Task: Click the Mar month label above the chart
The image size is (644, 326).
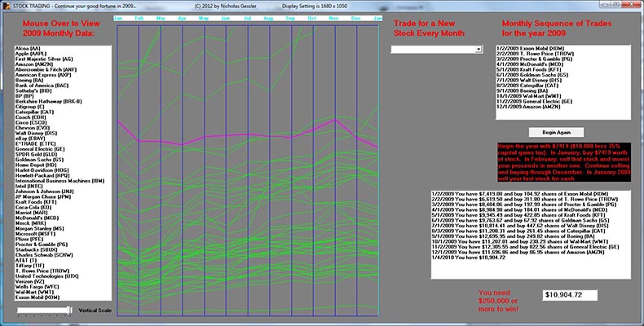Action: click(x=161, y=19)
